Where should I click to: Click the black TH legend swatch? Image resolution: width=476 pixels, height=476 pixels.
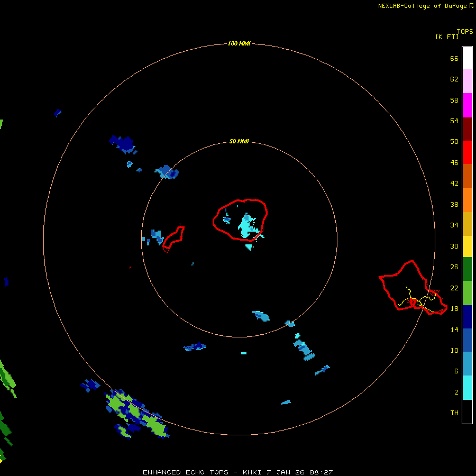coord(467,411)
